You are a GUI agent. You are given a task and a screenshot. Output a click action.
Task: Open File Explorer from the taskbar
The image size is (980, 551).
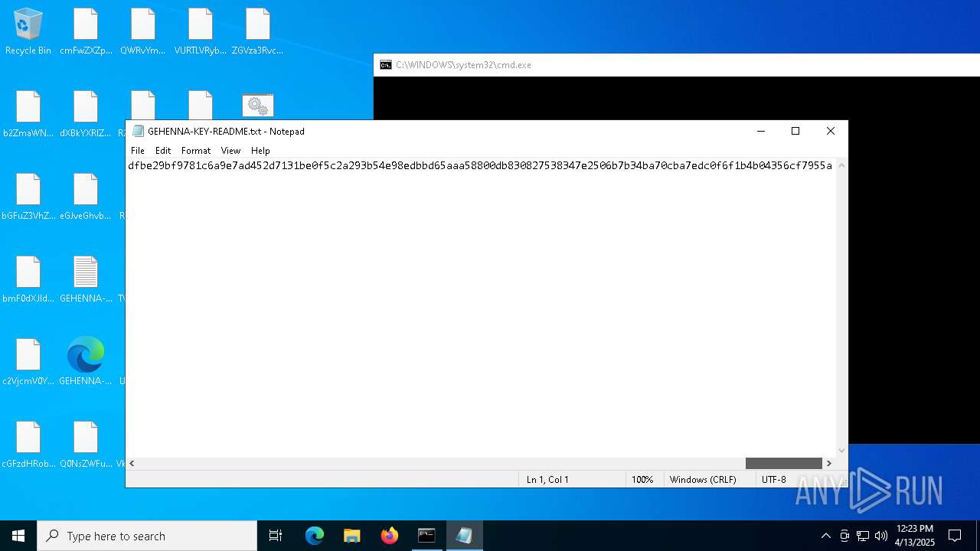[352, 536]
